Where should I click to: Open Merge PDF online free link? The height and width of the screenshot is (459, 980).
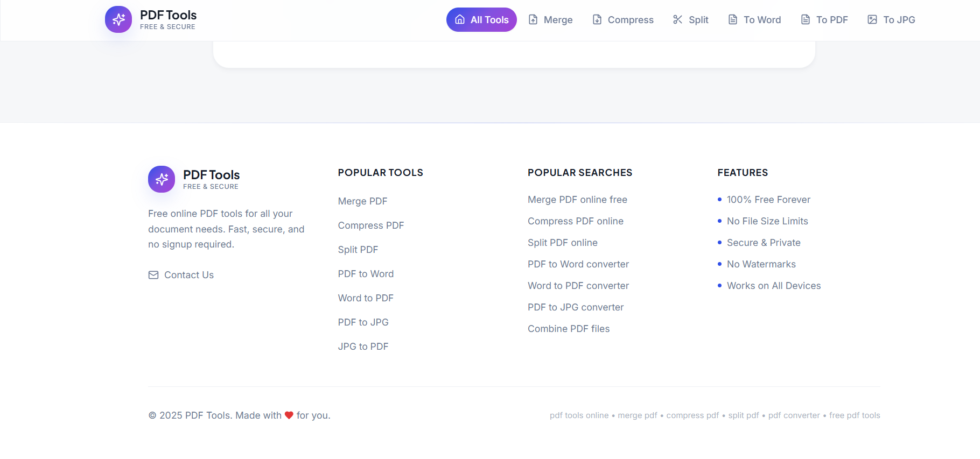pos(577,200)
